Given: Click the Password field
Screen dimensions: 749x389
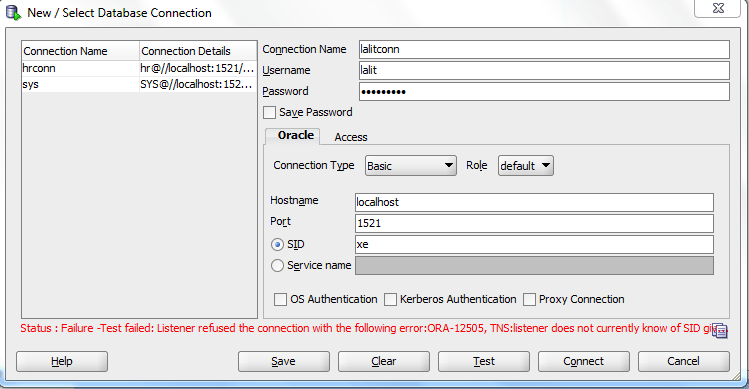Looking at the screenshot, I should coord(544,92).
